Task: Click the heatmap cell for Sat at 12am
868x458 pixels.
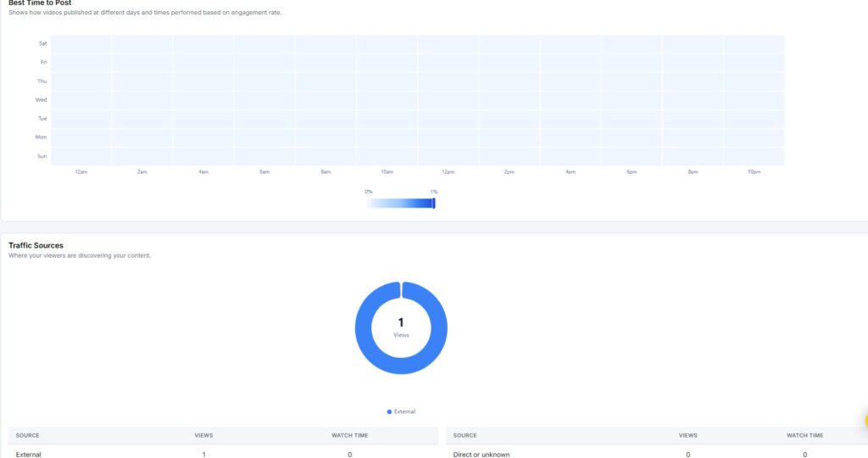Action: (x=81, y=44)
